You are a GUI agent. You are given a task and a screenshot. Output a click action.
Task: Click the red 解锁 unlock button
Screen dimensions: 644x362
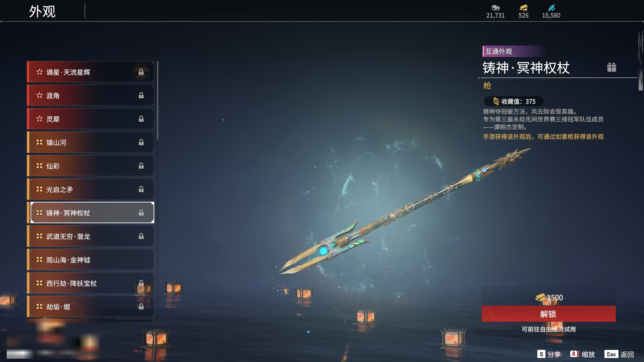(548, 314)
